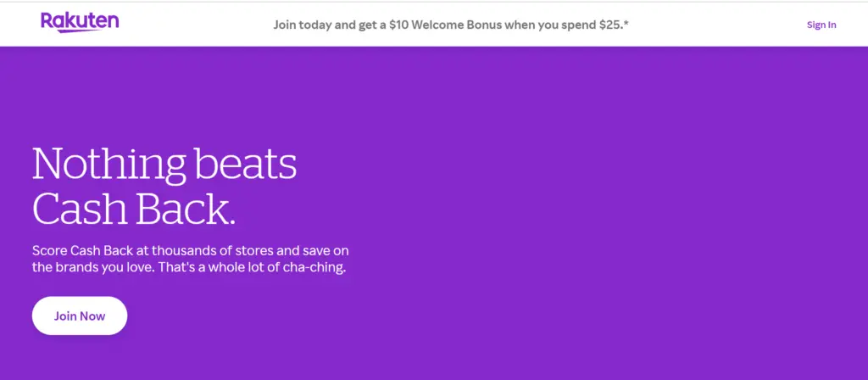Click the word "Nothing" in the headline
This screenshot has width=868, height=380.
pos(108,164)
